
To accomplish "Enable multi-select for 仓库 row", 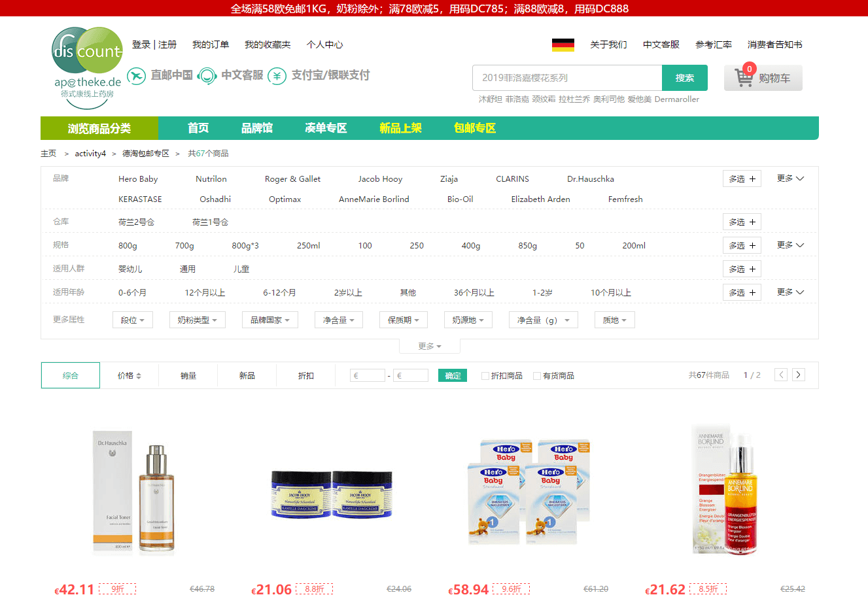I will coord(742,222).
